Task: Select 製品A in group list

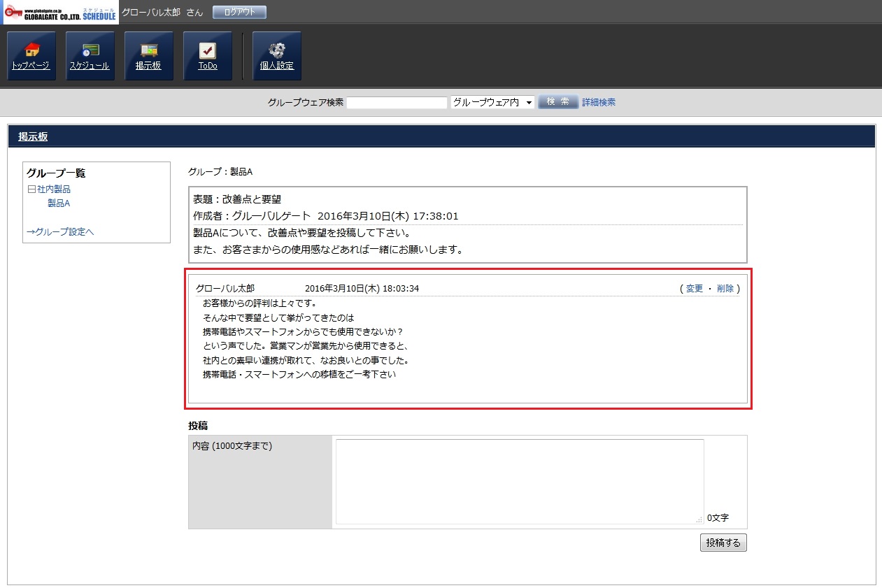Action: pos(59,203)
